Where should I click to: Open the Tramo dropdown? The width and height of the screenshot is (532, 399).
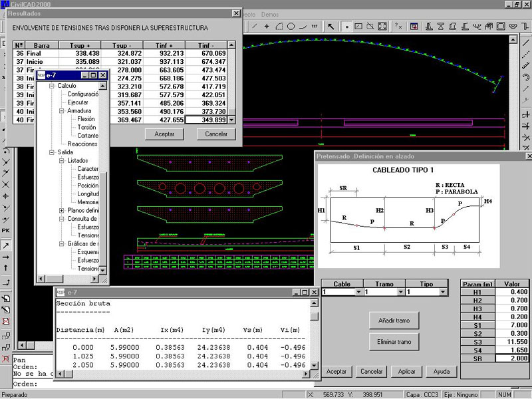point(400,292)
